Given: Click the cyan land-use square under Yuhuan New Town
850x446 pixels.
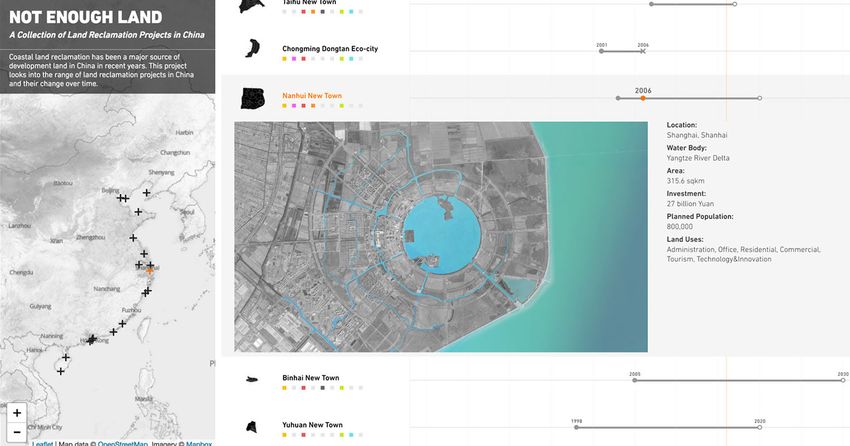Looking at the screenshot, I should [351, 435].
